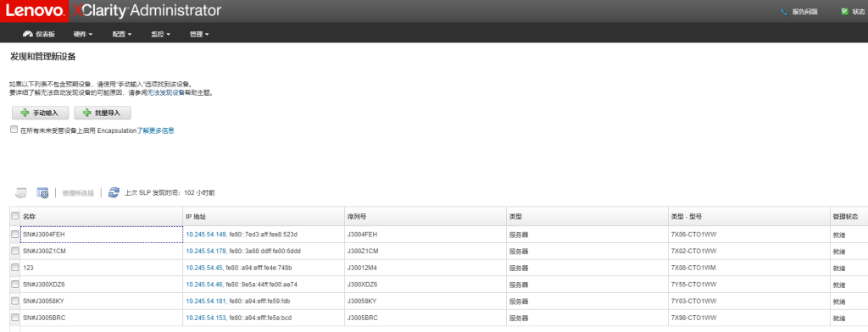This screenshot has width=868, height=332.
Task: Click the green status check icon
Action: (845, 12)
